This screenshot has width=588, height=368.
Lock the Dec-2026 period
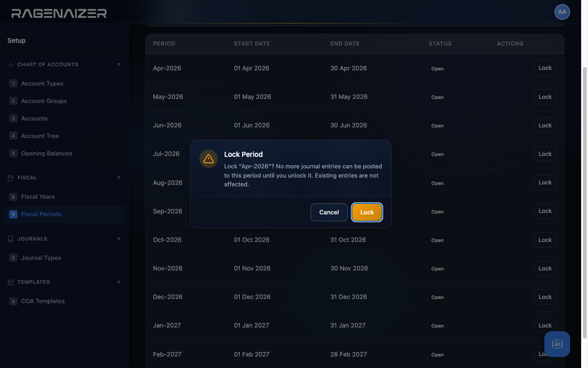(x=545, y=297)
